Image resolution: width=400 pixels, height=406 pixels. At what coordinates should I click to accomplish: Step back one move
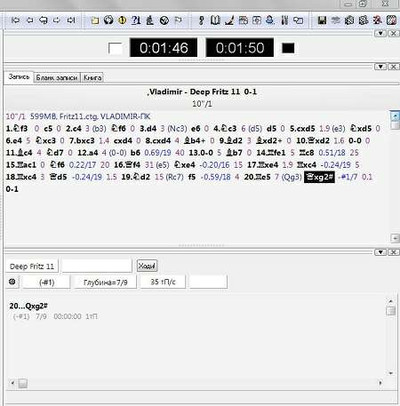tap(29, 20)
